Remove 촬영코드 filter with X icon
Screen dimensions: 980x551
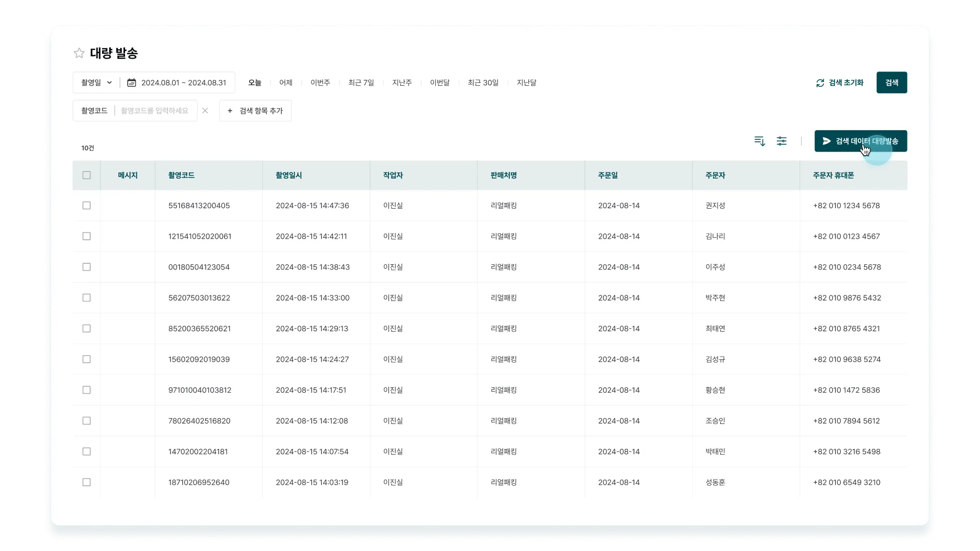click(205, 111)
